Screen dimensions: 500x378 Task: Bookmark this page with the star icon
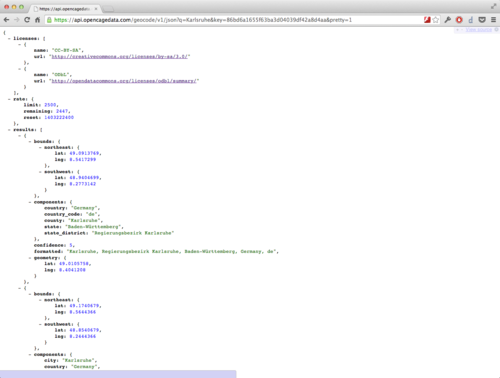pos(436,20)
